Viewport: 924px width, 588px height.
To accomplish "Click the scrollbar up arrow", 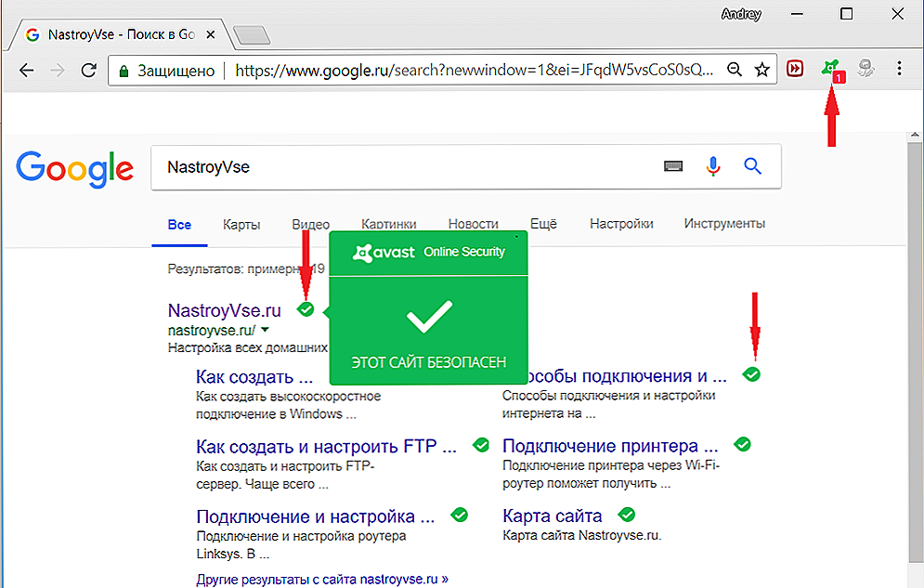I will click(x=915, y=135).
